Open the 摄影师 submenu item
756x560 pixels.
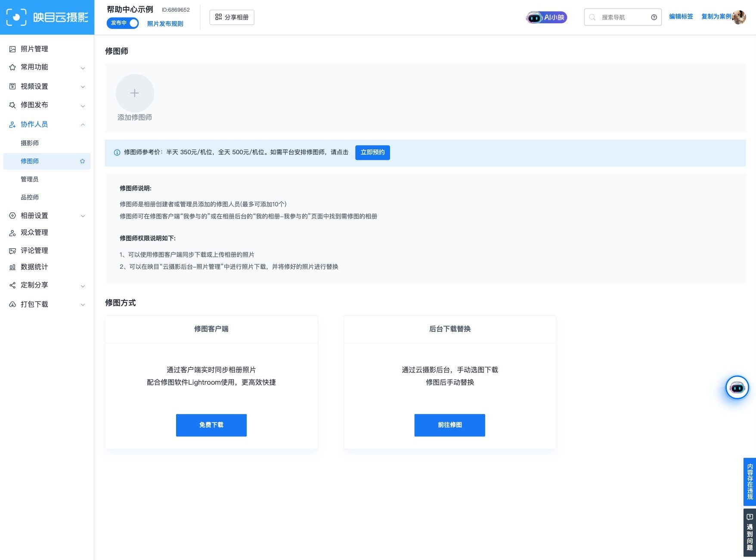tap(30, 143)
